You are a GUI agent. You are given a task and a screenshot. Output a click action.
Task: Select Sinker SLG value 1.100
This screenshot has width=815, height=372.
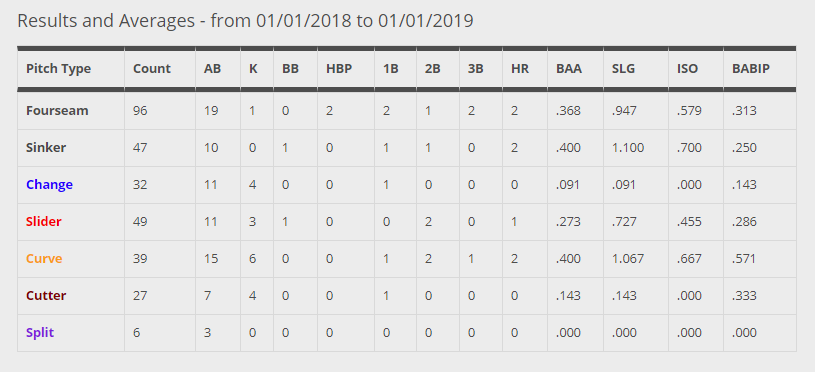pos(628,148)
